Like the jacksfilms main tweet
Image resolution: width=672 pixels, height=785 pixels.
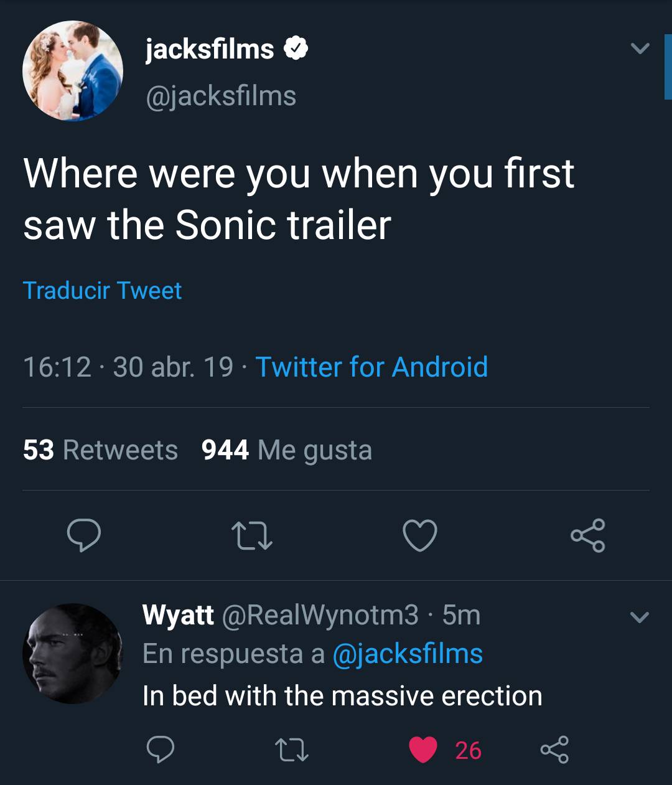[x=420, y=536]
